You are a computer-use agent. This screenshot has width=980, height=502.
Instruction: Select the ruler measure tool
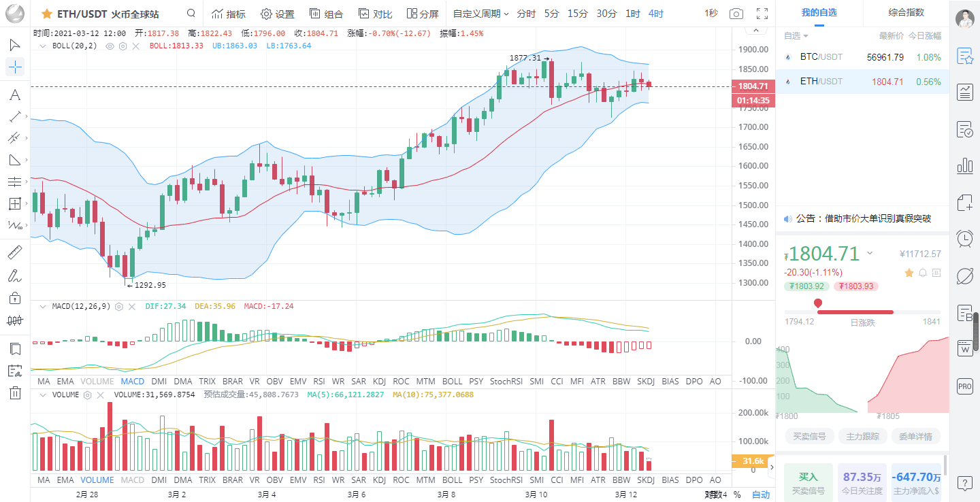(x=15, y=253)
